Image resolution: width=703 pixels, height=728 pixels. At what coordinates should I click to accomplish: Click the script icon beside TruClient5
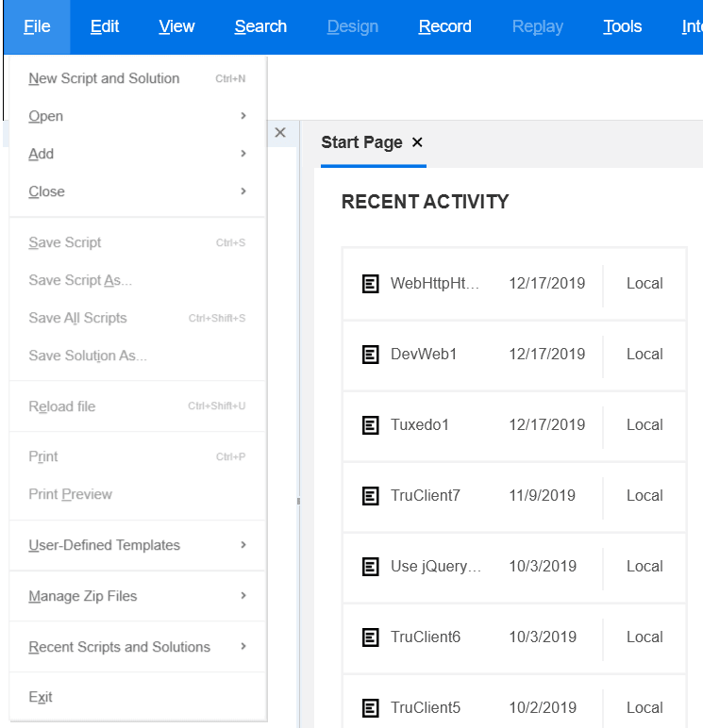[370, 708]
